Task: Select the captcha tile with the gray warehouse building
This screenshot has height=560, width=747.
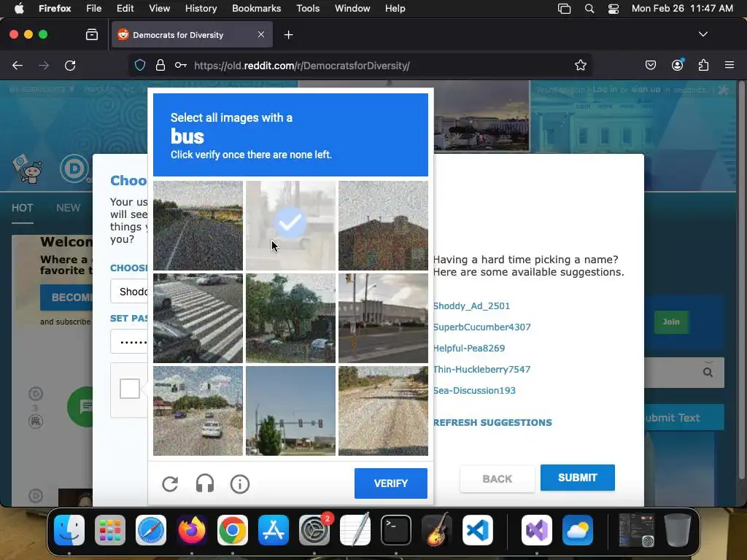Action: [x=383, y=318]
